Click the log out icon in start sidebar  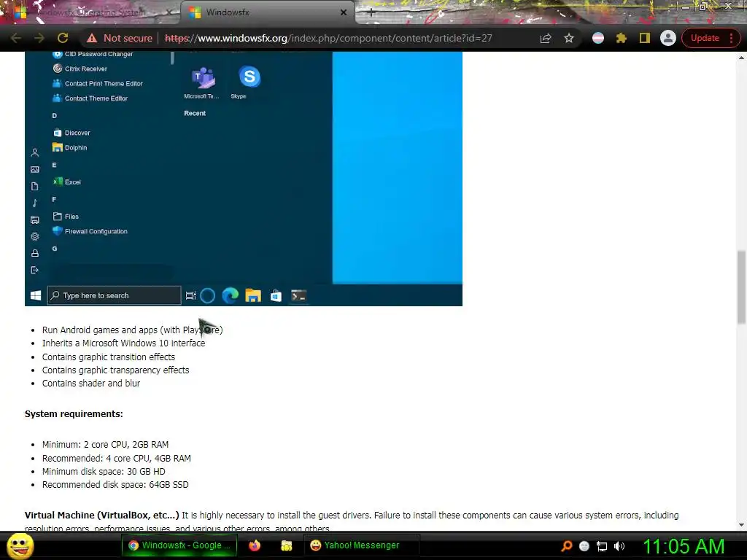point(34,271)
